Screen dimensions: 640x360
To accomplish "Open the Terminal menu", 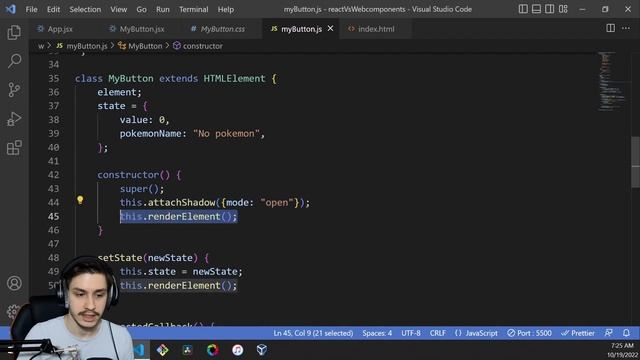I will tap(193, 9).
